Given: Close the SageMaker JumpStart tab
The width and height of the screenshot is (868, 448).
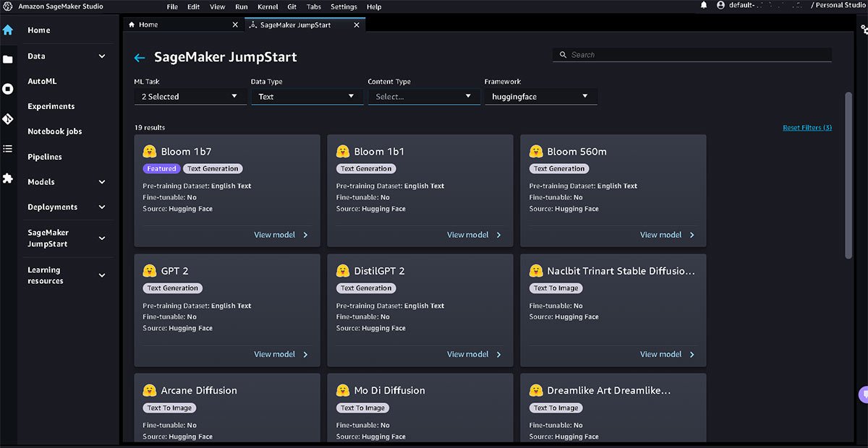Looking at the screenshot, I should [357, 25].
